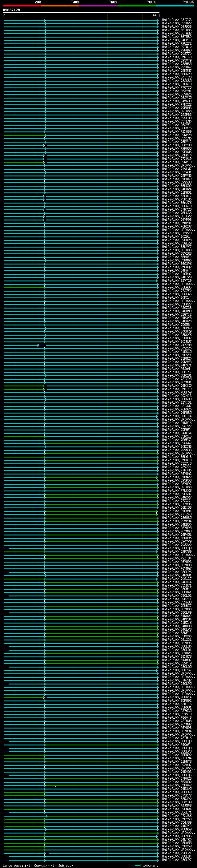The width and height of the screenshot is (197, 868).
Task: Click the UniRef100_A7RJH6 hit label
Action: point(177,470)
